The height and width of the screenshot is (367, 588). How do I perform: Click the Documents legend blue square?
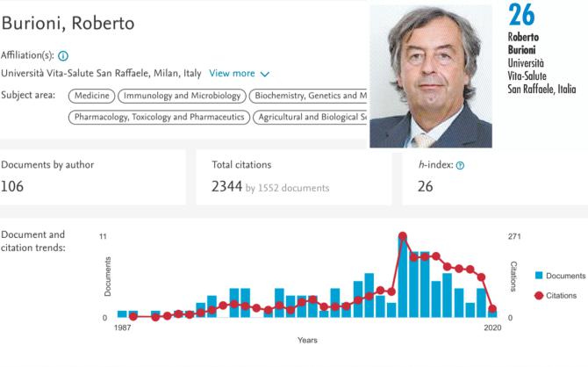coord(538,276)
